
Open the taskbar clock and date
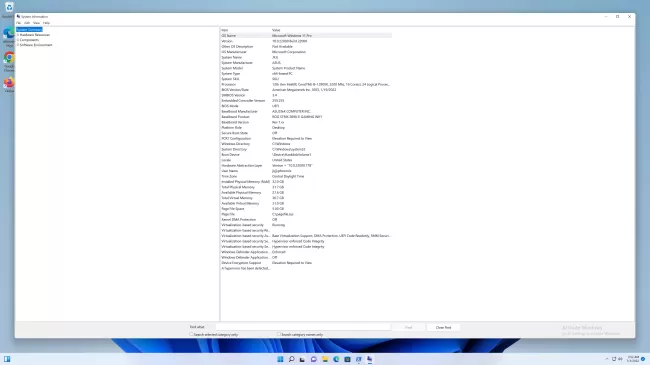(633, 359)
